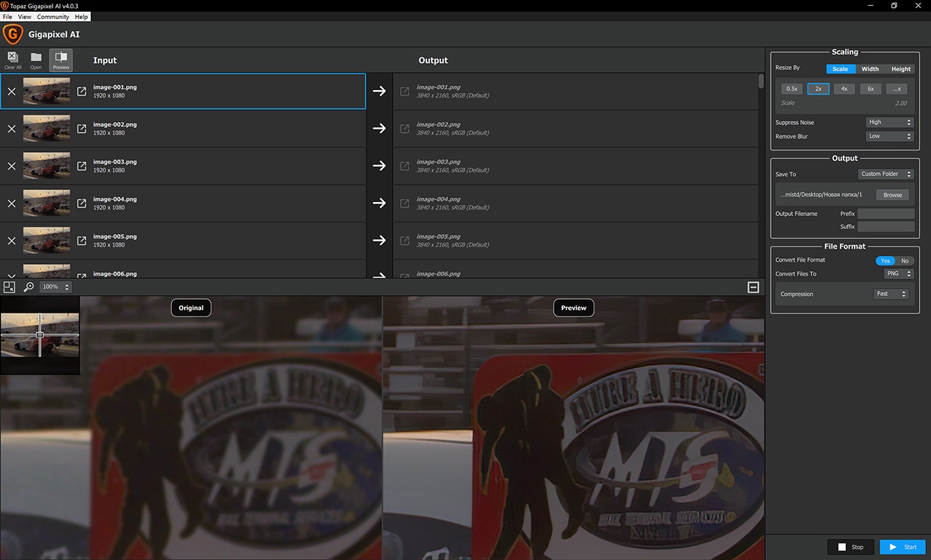This screenshot has width=931, height=560.
Task: Open image-003.png input in external viewer icon
Action: pyautogui.click(x=81, y=166)
